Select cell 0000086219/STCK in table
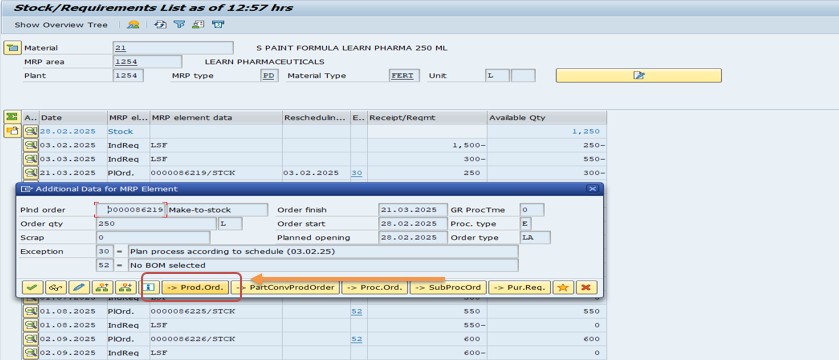839x360 pixels. point(216,173)
